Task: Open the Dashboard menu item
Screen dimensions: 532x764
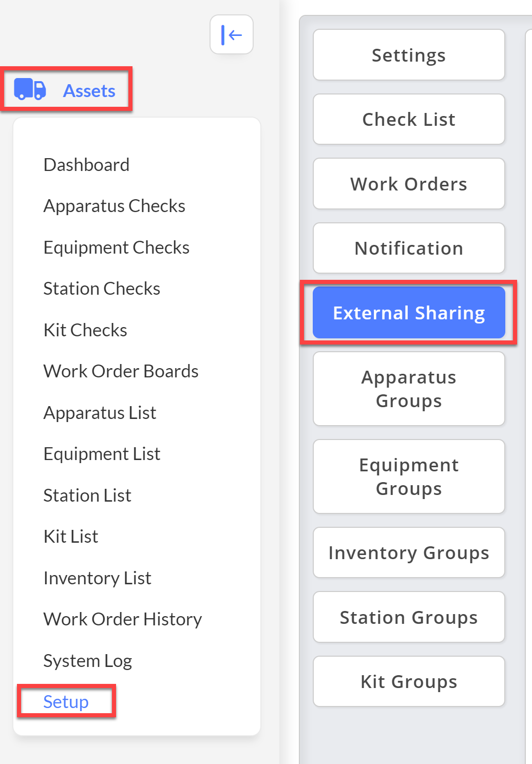Action: click(86, 165)
